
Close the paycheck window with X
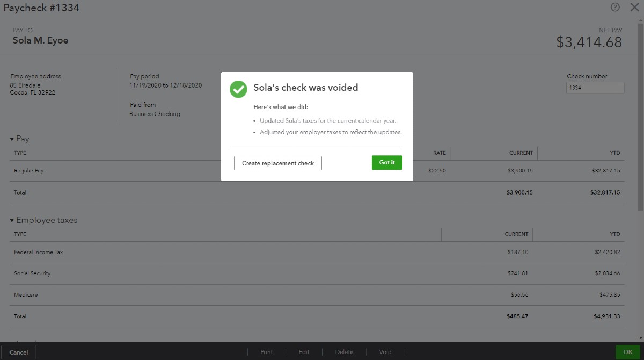click(633, 7)
